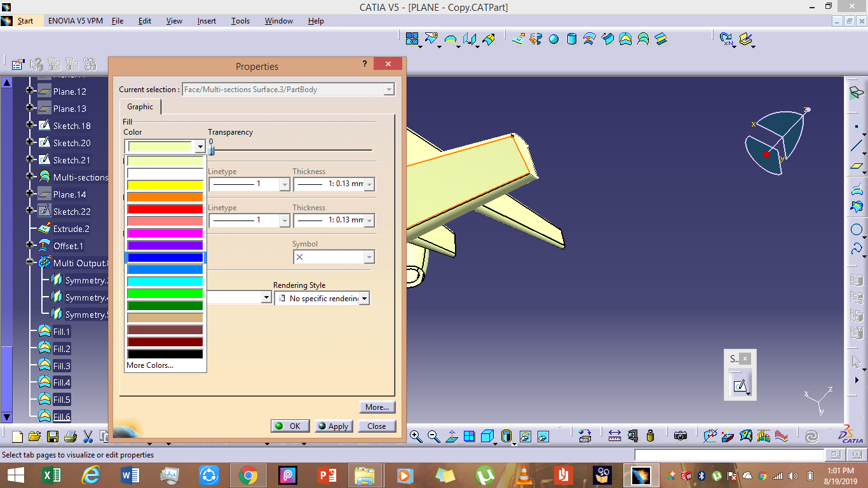Select the Revolve surface tool

(536, 39)
